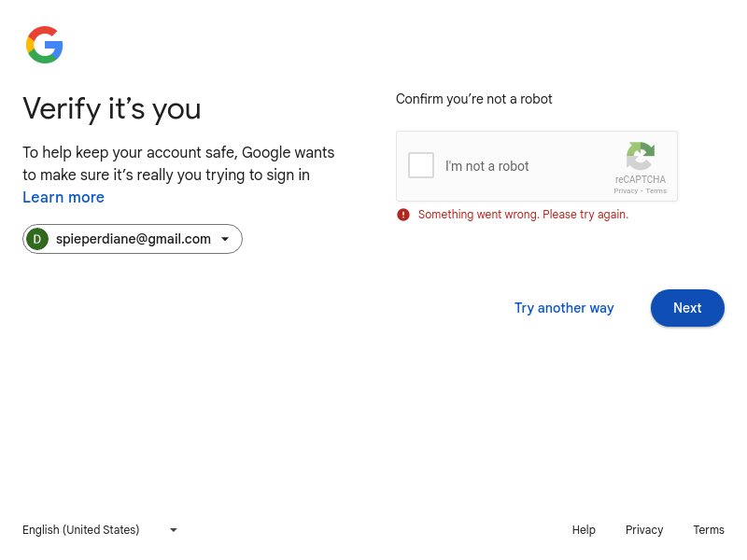Open the footer Terms link
The image size is (747, 560).
pos(709,530)
